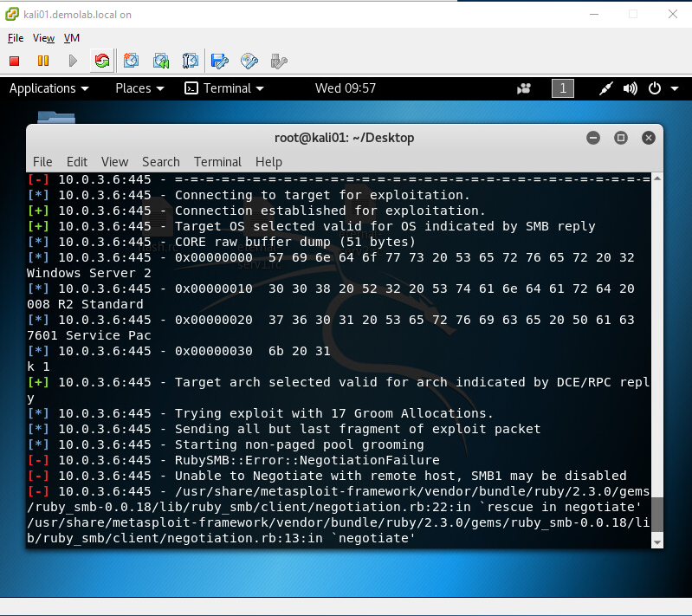Open the terminal Edit menu
Screen dimensions: 692x616
click(77, 162)
